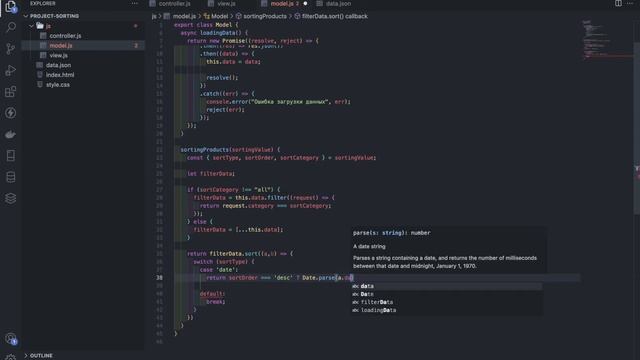The width and height of the screenshot is (640, 360).
Task: Open data.json in the file tree
Action: [x=58, y=65]
